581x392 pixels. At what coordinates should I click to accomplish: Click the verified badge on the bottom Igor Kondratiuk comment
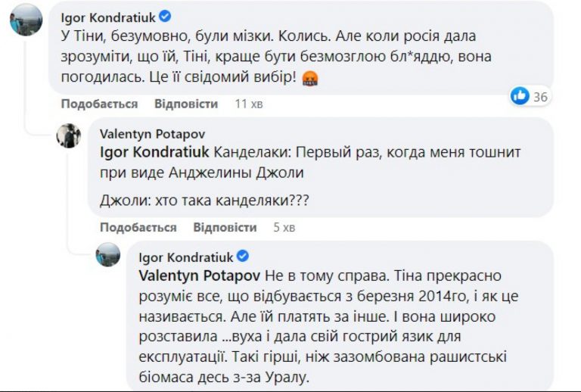point(243,257)
